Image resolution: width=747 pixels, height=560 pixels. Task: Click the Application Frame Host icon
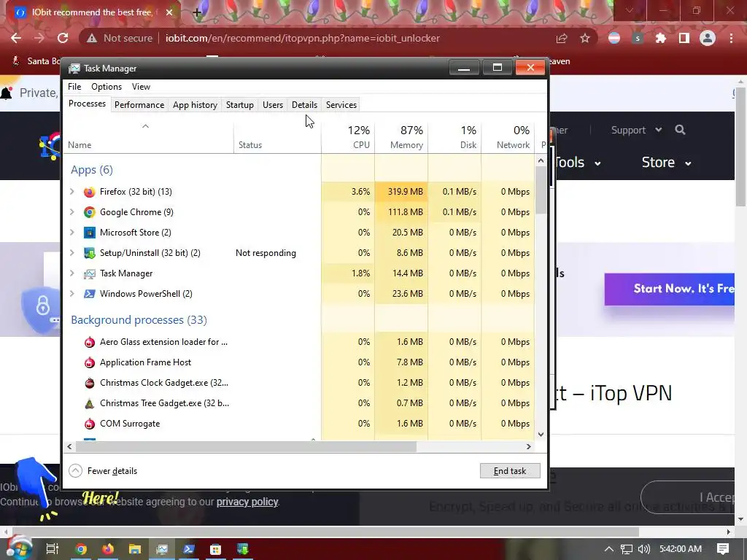coord(89,362)
